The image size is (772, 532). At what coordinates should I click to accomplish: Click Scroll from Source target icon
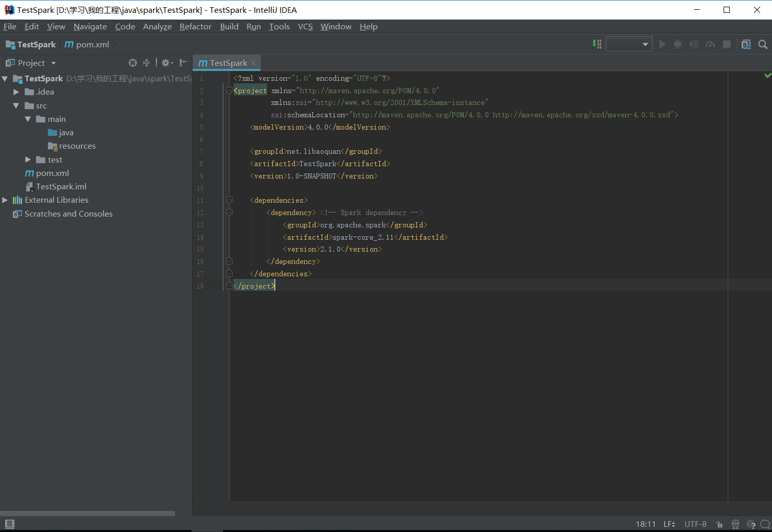(x=133, y=63)
